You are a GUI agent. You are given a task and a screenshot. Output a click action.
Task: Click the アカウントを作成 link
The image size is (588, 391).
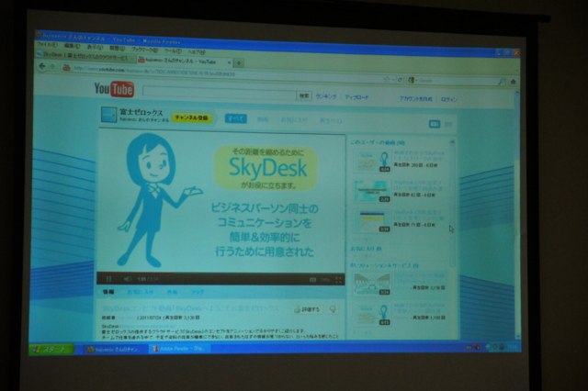click(x=415, y=99)
